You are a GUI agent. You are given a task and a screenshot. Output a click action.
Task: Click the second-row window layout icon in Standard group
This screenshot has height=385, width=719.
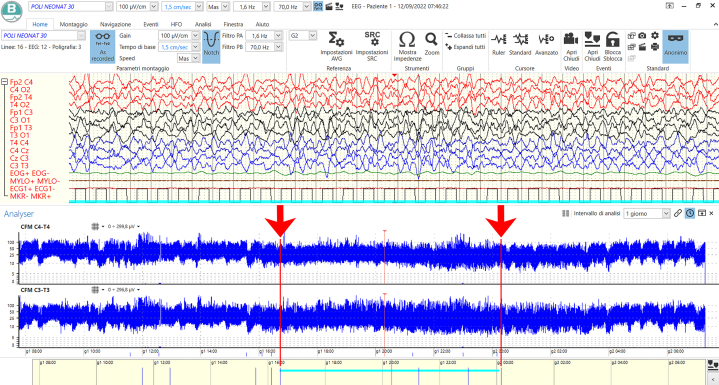tap(631, 46)
